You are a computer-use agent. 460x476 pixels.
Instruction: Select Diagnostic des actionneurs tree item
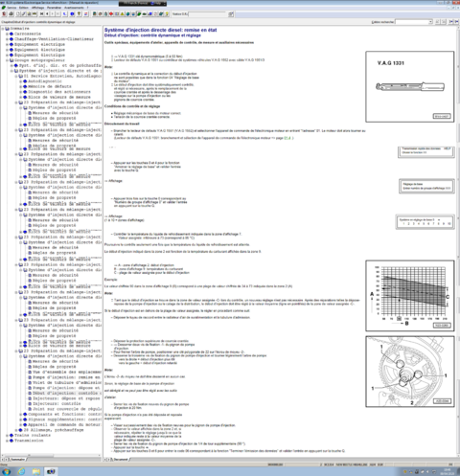(59, 92)
